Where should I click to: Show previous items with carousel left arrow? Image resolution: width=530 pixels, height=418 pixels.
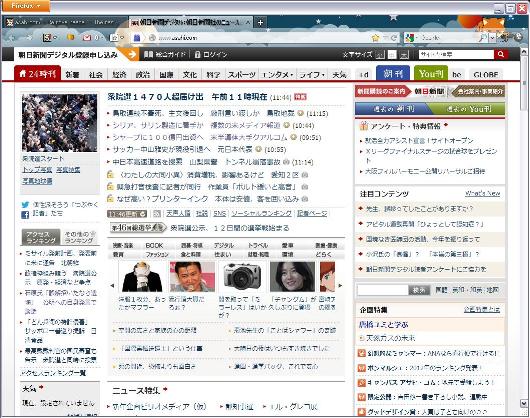point(112,286)
